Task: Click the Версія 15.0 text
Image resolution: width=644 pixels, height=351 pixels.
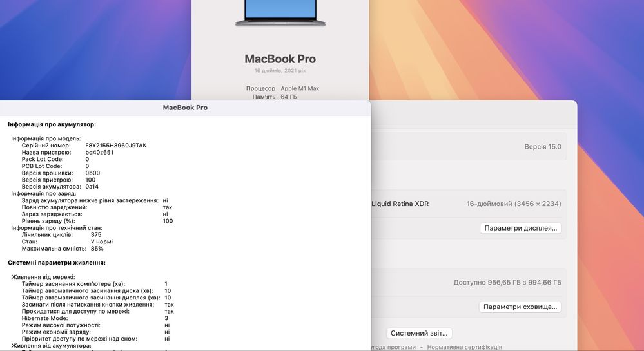Action: [543, 147]
